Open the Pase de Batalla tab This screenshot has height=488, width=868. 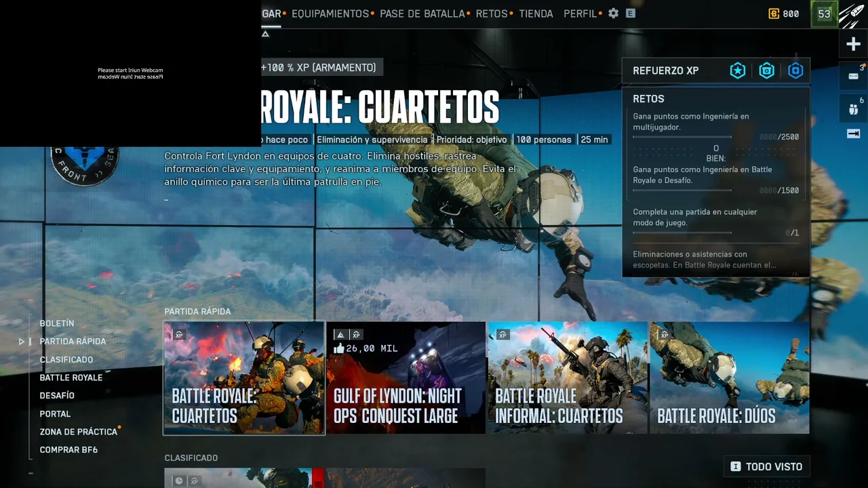point(422,14)
